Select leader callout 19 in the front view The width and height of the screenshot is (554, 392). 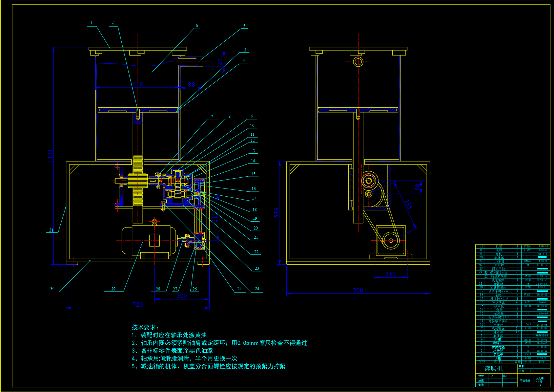[x=255, y=218]
